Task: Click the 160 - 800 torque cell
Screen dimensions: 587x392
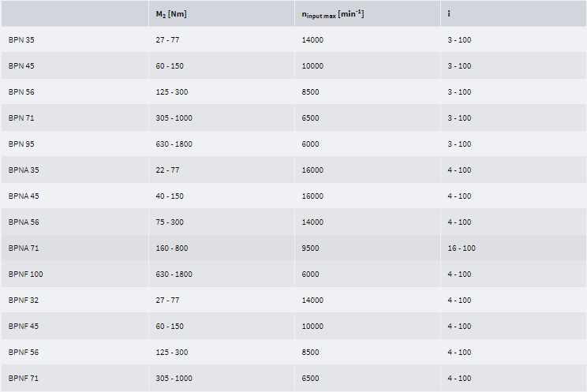Action: point(172,248)
